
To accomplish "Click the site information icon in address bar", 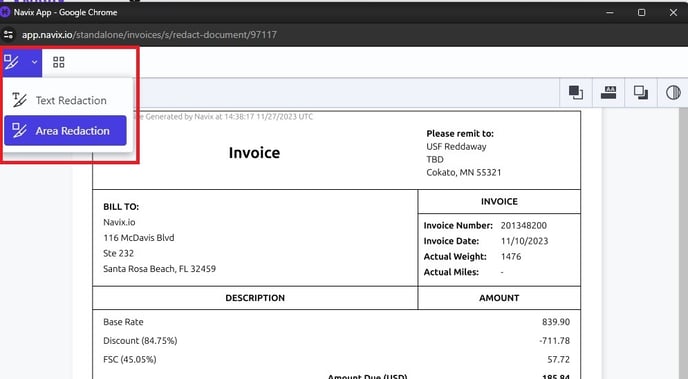I will click(8, 35).
